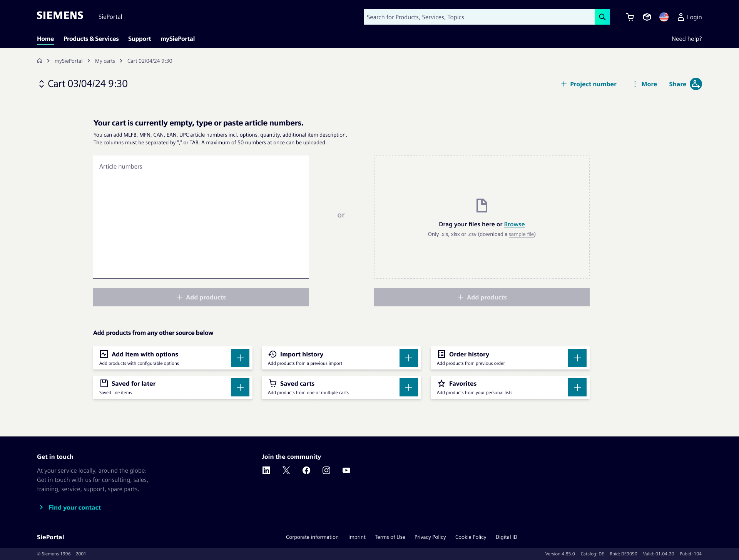Open Digital ID footer link
The height and width of the screenshot is (560, 739).
coord(507,537)
